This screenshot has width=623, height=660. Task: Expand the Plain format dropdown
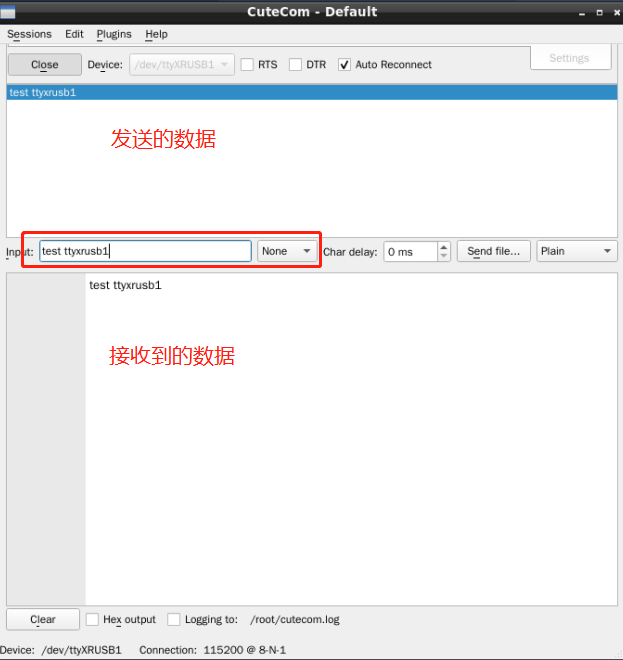576,251
